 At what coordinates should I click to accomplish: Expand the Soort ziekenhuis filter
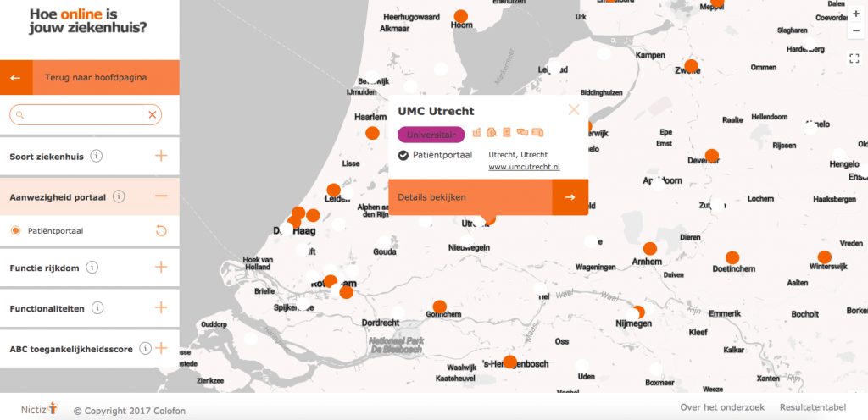pos(161,156)
